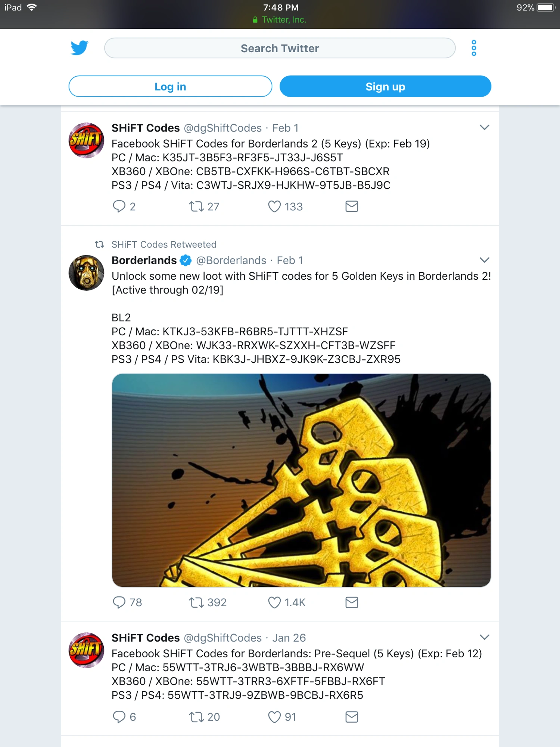Retweet the Borderlands Golden Keys tweet
This screenshot has height=747, width=560.
tap(196, 602)
